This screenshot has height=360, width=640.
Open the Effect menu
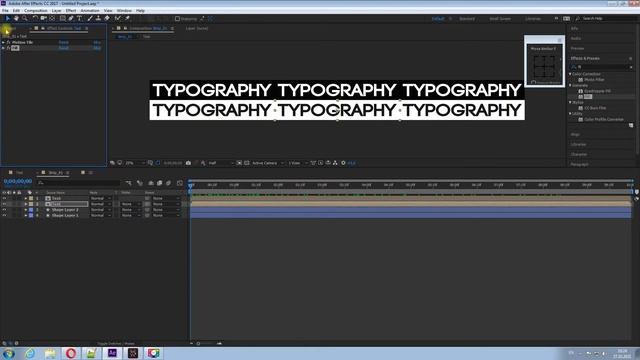click(x=71, y=11)
